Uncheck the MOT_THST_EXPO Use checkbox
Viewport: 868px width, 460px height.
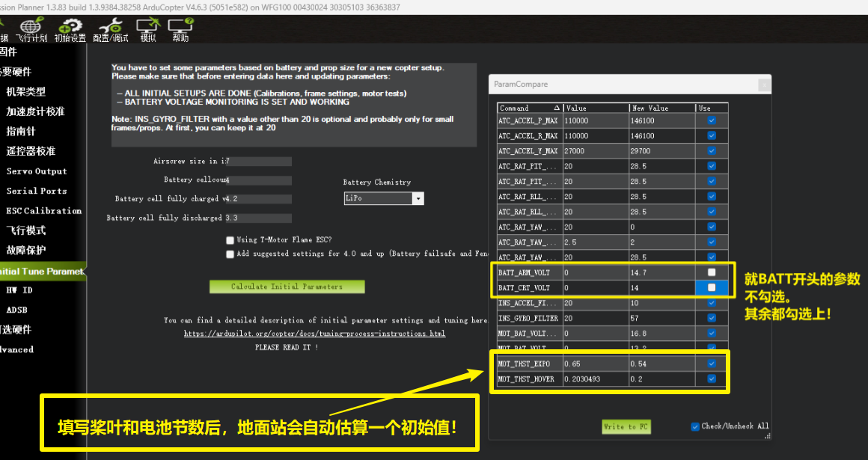pos(712,364)
